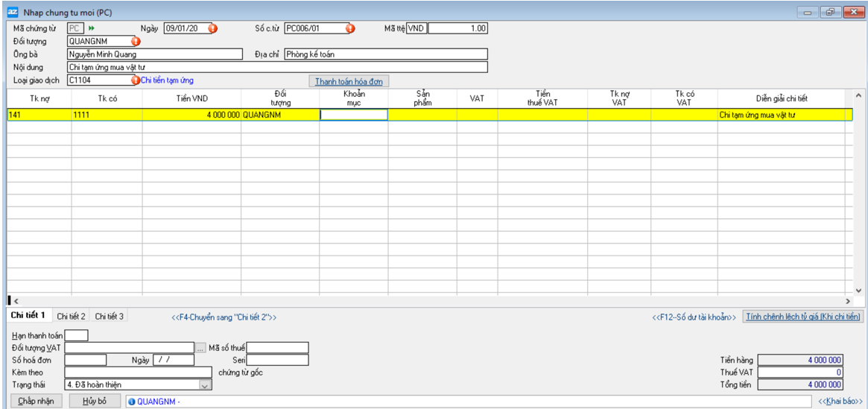Open the Chi tiết 3 tab
This screenshot has height=409, width=868.
(x=110, y=317)
